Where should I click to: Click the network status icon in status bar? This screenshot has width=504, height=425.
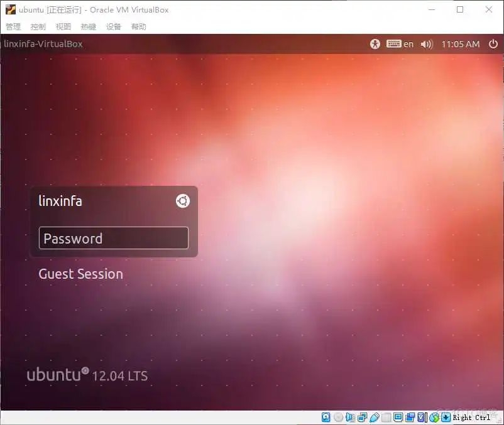362,417
